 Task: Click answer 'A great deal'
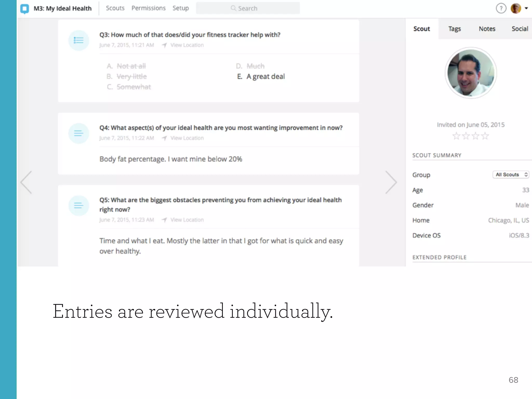click(x=265, y=76)
